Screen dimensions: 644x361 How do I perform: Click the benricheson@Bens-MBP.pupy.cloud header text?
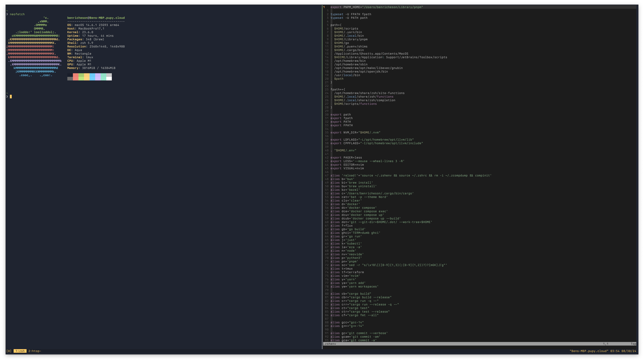pos(96,18)
